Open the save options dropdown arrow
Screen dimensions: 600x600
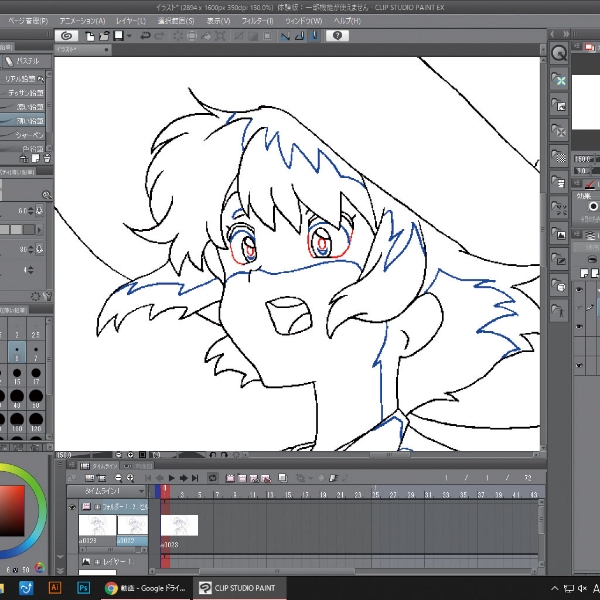[x=129, y=36]
